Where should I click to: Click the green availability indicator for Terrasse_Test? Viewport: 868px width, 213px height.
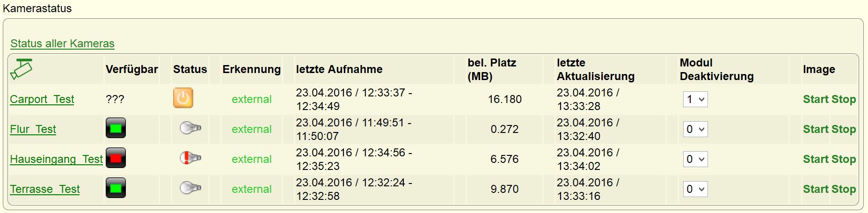[116, 188]
